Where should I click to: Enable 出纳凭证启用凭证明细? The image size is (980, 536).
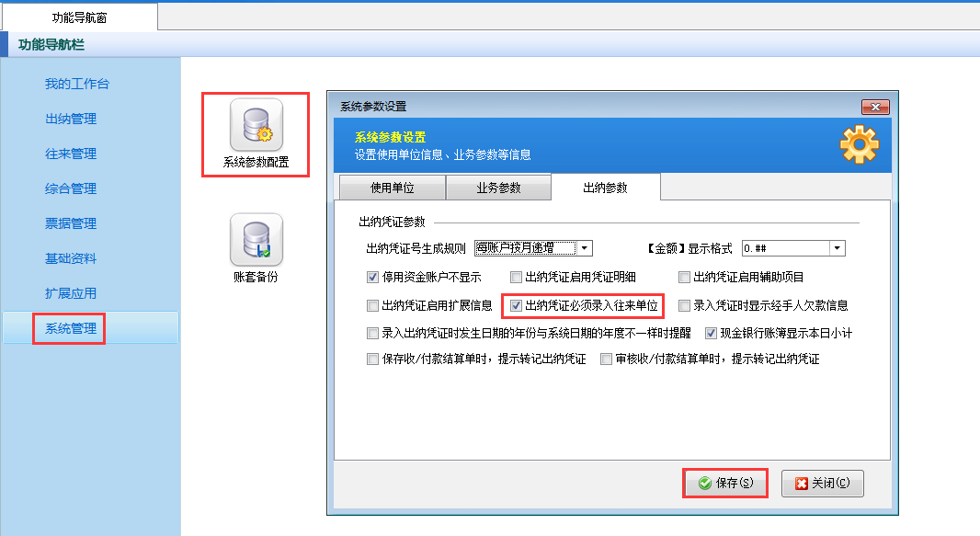tap(515, 277)
